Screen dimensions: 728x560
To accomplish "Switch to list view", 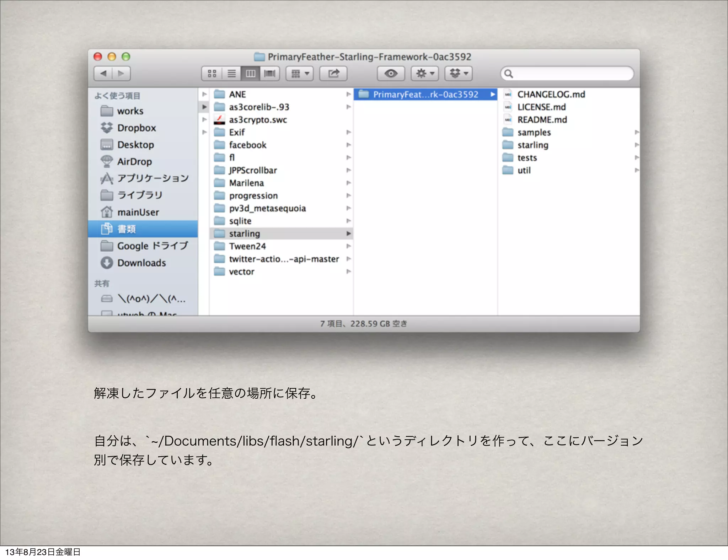I will [x=231, y=74].
